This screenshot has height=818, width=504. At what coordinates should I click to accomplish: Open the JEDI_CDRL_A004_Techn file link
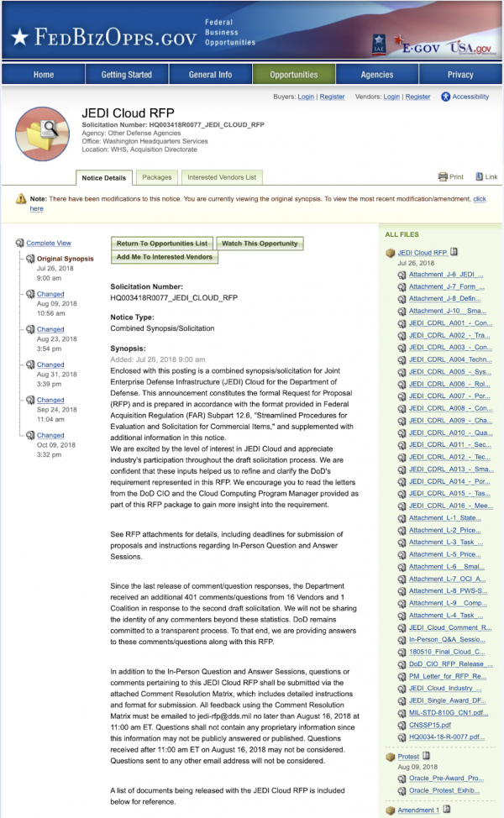point(450,360)
